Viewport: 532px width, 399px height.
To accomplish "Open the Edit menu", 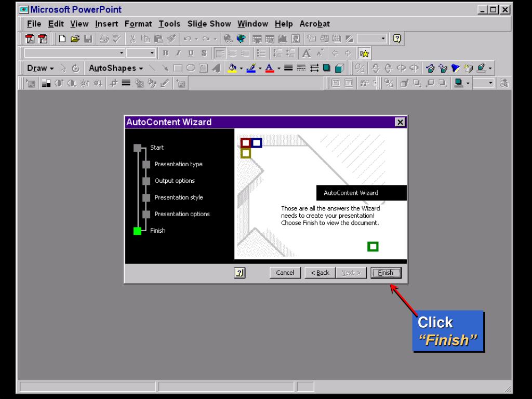I will (56, 24).
